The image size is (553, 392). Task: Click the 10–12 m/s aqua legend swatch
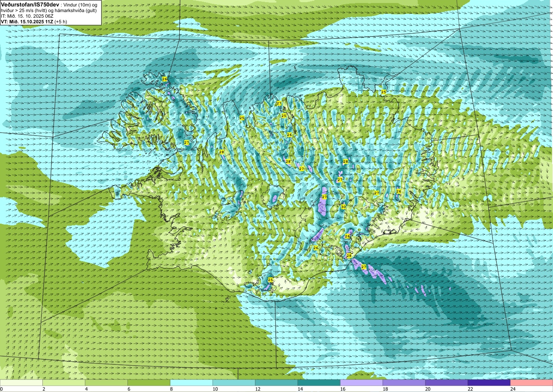[234, 383]
